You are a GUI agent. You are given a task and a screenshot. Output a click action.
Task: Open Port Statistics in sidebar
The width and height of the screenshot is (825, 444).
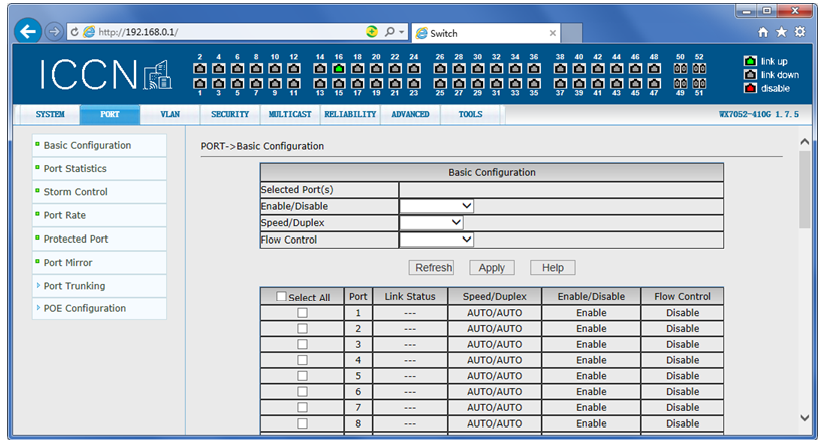pyautogui.click(x=75, y=169)
